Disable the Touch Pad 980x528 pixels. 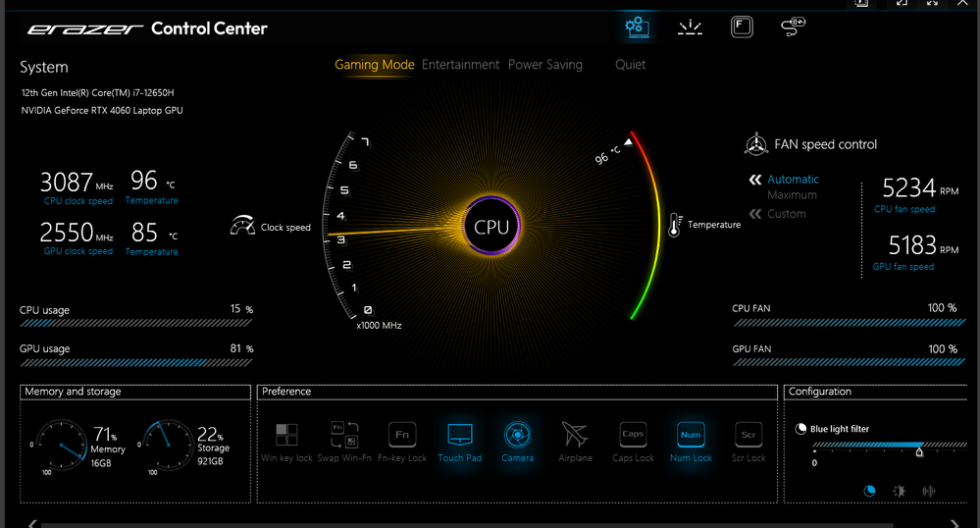click(460, 434)
